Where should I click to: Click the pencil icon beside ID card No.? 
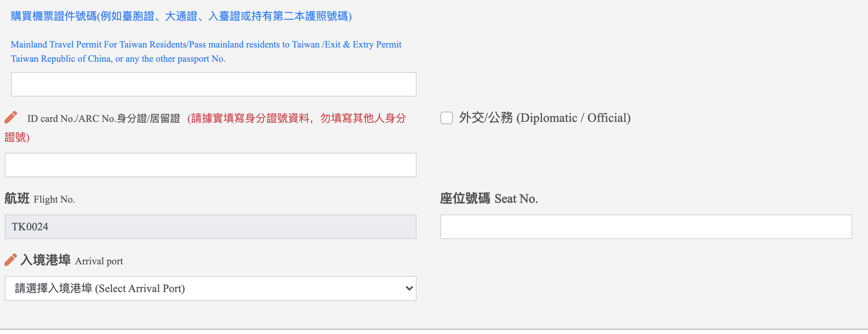click(11, 117)
